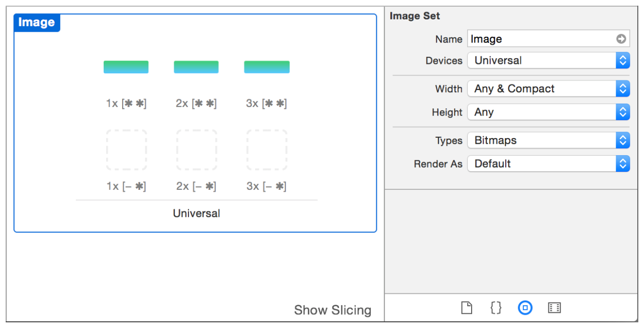
Task: Open the Versions inspector icon
Action: tap(555, 308)
